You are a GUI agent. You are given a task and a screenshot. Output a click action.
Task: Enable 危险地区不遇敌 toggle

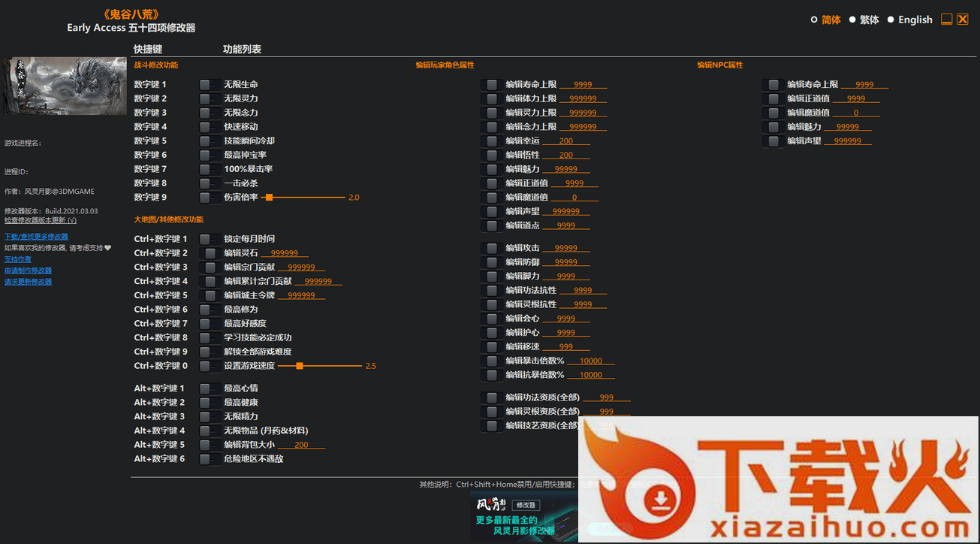[x=210, y=459]
